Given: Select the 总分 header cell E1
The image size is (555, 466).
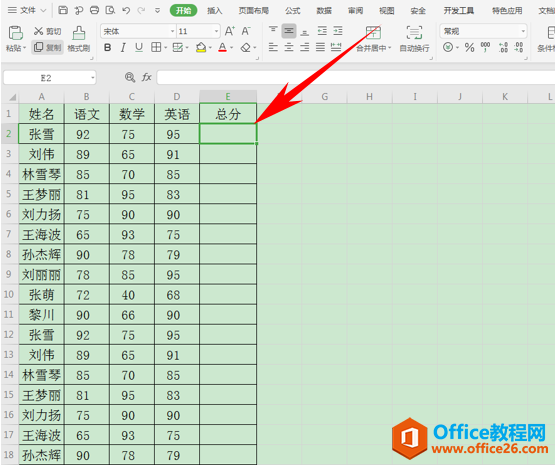Looking at the screenshot, I should [228, 114].
